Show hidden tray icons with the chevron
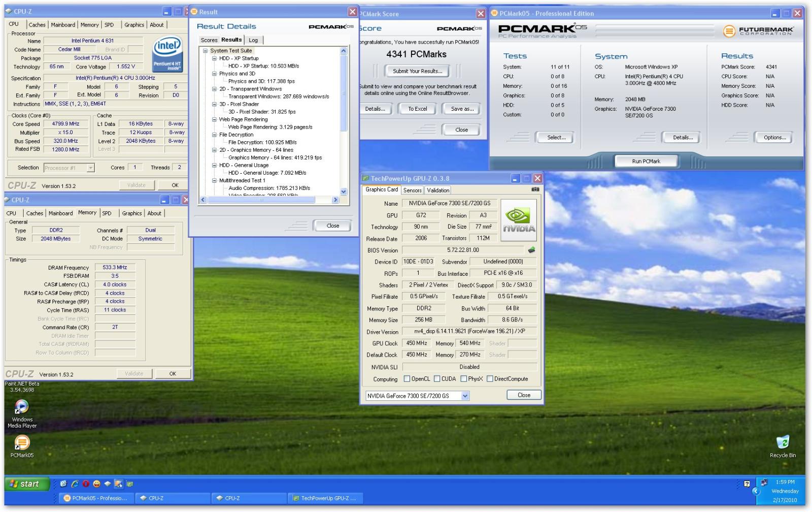 coord(756,491)
